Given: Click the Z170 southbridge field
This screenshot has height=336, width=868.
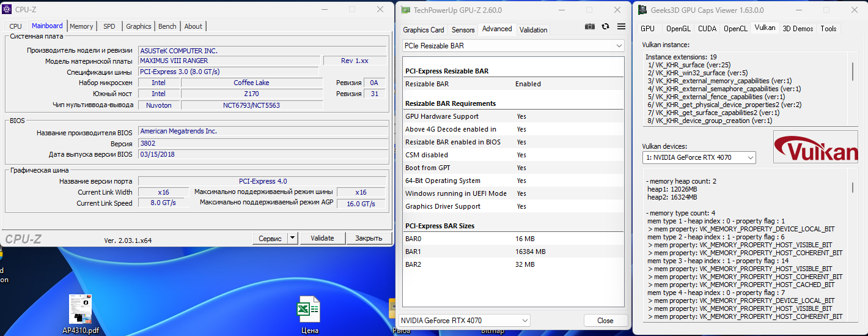Looking at the screenshot, I should pos(251,94).
